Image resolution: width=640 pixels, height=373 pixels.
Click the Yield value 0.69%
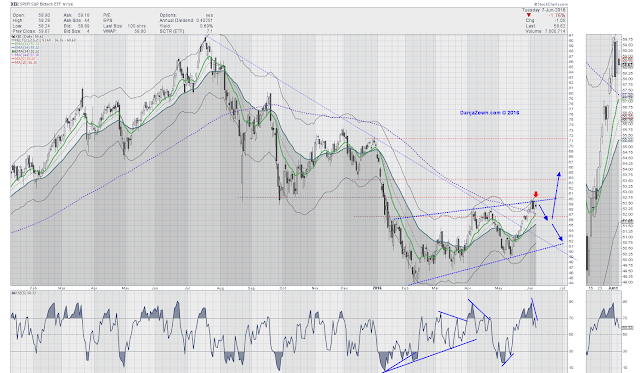click(x=207, y=26)
